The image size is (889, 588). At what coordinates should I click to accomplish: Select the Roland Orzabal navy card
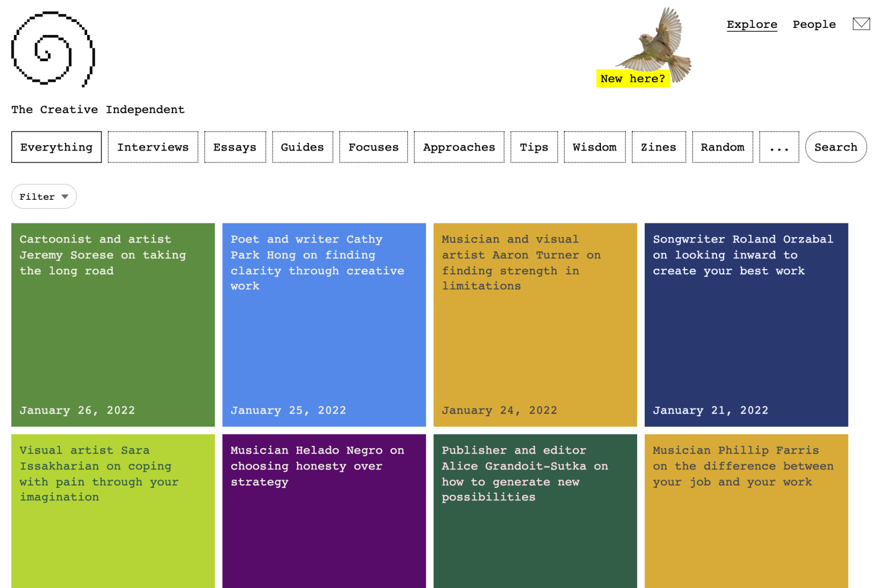(x=746, y=325)
